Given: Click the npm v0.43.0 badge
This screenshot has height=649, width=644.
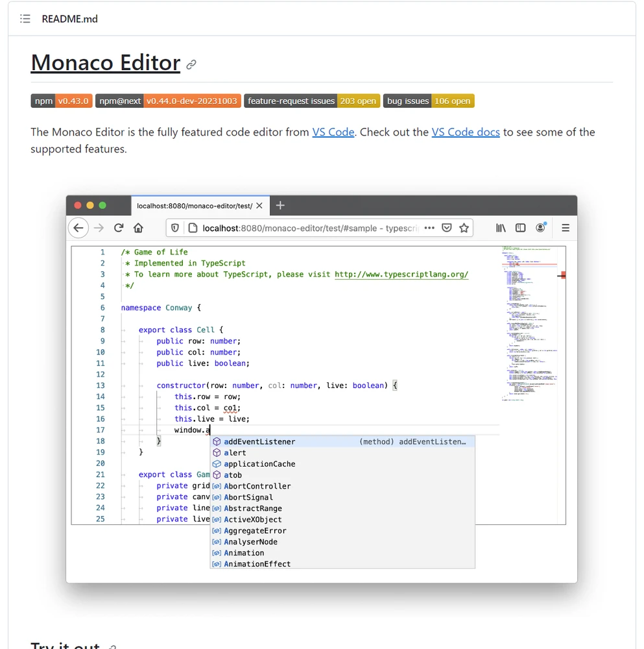Looking at the screenshot, I should tap(61, 101).
